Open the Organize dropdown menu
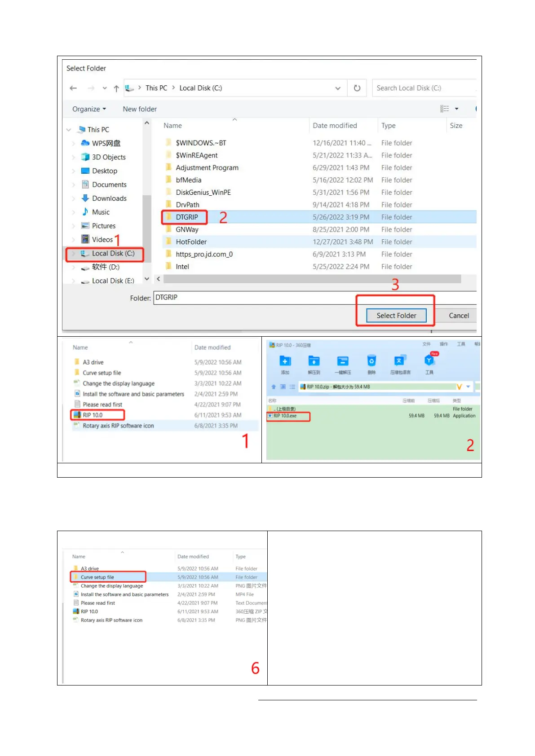535x756 pixels. coord(89,109)
